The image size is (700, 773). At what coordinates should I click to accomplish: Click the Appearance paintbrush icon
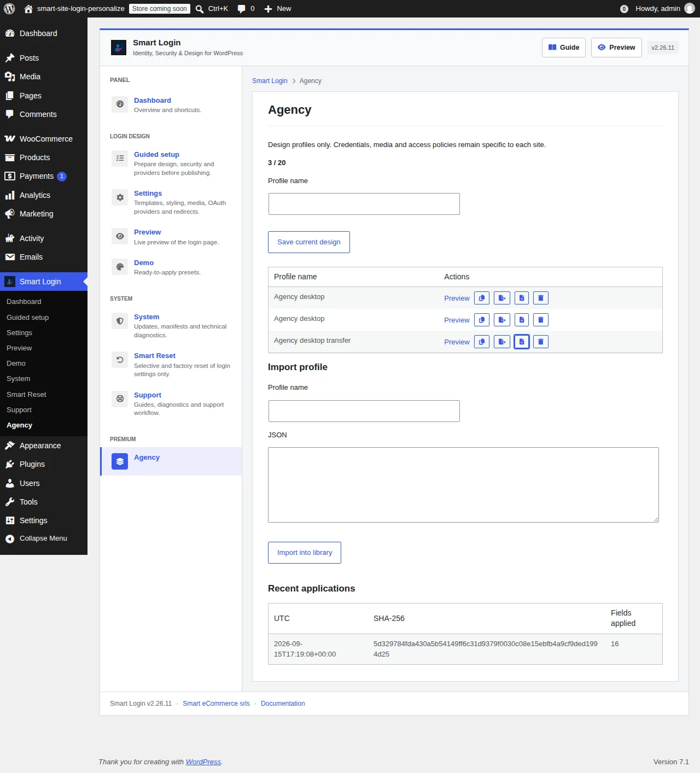coord(10,446)
